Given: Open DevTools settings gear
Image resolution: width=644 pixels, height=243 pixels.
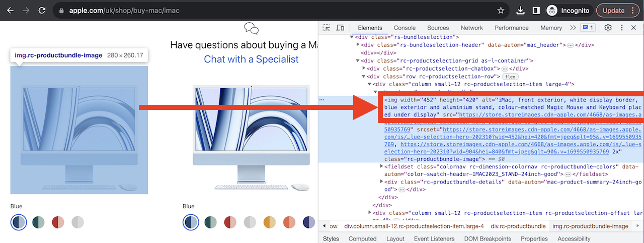Looking at the screenshot, I should click(608, 28).
